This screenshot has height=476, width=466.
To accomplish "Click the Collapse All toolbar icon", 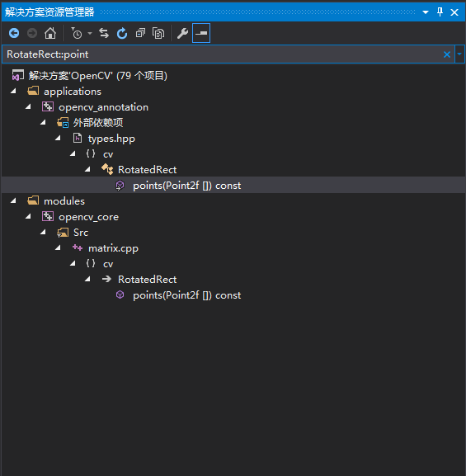I will click(x=140, y=33).
